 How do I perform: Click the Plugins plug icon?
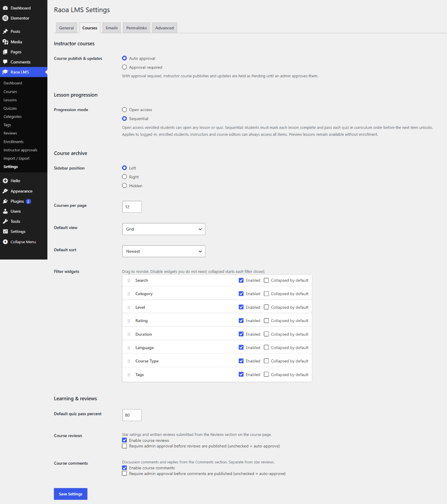(5, 201)
